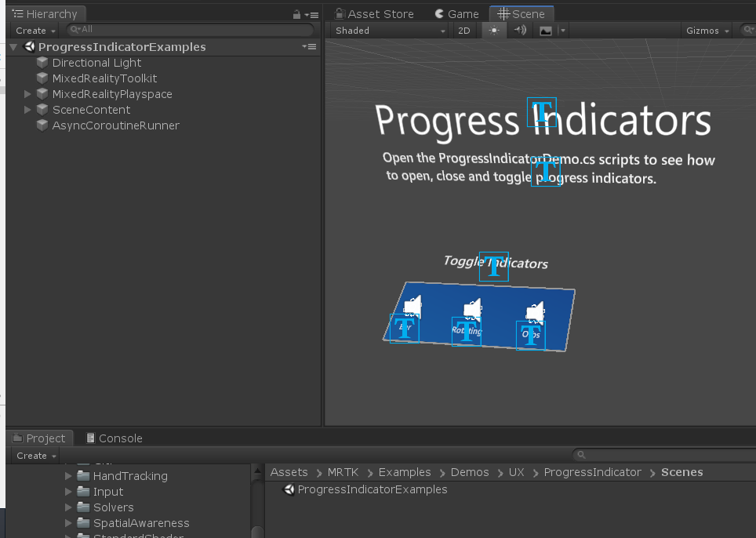
Task: Click the Bar button text gizmo
Action: coord(405,329)
